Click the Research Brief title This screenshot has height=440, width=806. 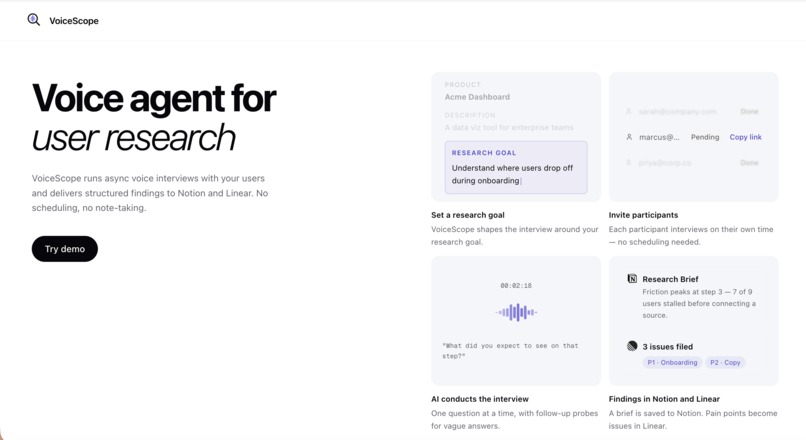pos(670,279)
